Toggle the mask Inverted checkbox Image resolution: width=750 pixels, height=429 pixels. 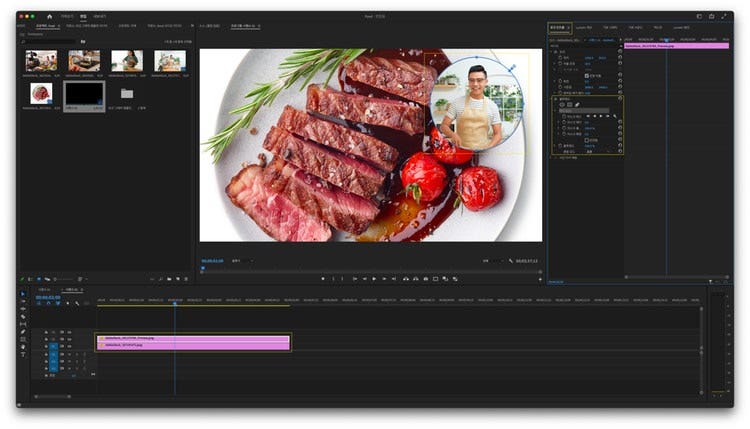coord(586,140)
